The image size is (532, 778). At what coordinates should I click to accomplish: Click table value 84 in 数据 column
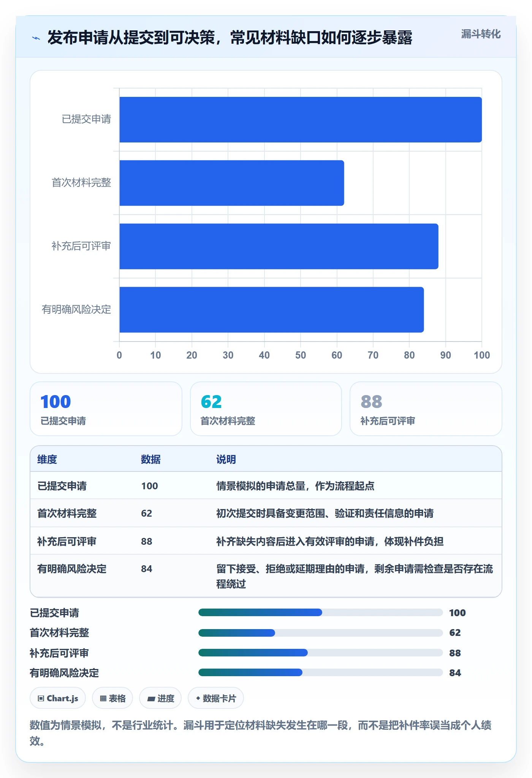tap(147, 569)
